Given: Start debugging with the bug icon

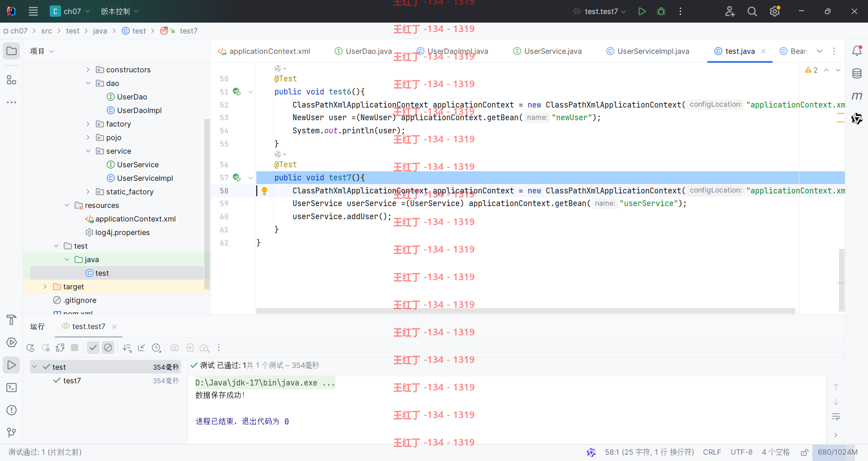Looking at the screenshot, I should 661,11.
